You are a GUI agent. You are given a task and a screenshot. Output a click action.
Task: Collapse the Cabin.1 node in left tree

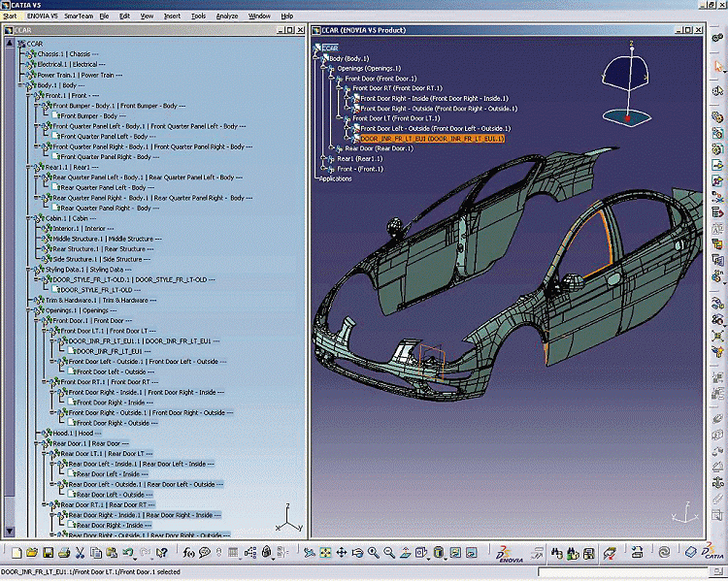(28, 218)
